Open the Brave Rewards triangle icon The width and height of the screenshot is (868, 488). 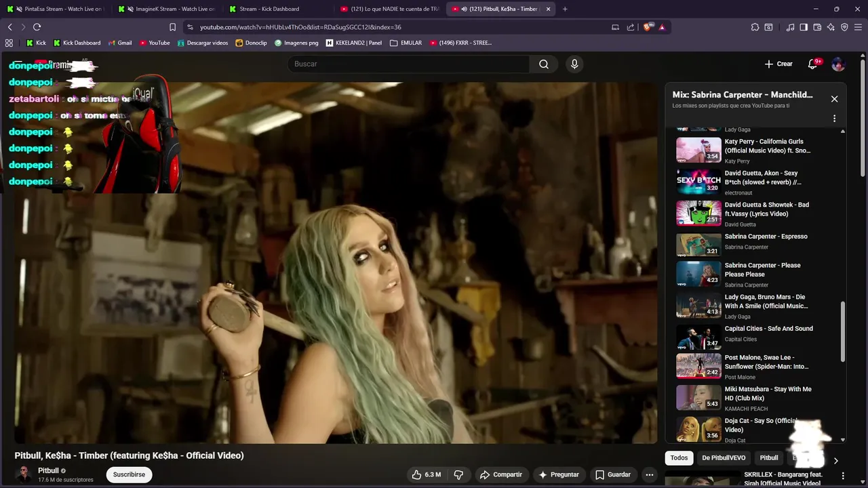[662, 27]
